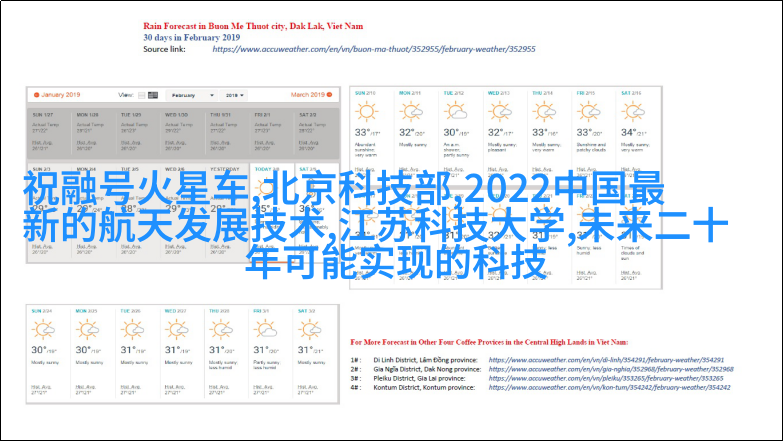Select the TUE 1/29 day cell
This screenshot has width=784, height=442.
pos(138,133)
